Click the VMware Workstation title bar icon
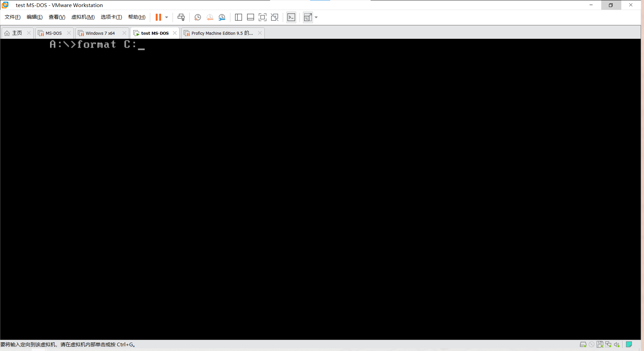The width and height of the screenshot is (644, 351). [5, 5]
